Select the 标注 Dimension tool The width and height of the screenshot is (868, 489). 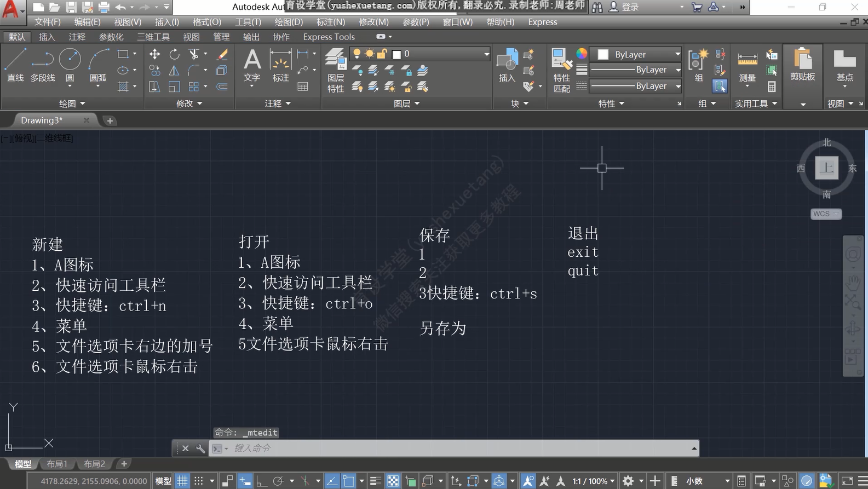coord(280,65)
